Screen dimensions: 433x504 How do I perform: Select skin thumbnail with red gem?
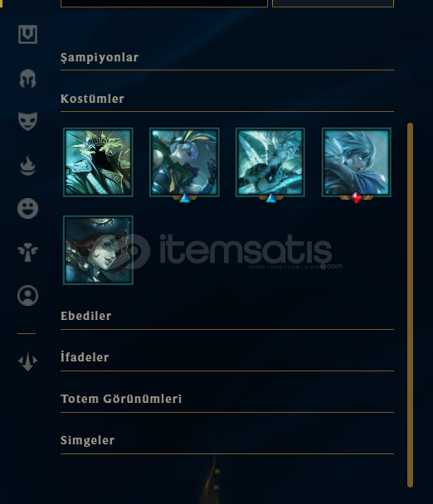click(x=357, y=162)
